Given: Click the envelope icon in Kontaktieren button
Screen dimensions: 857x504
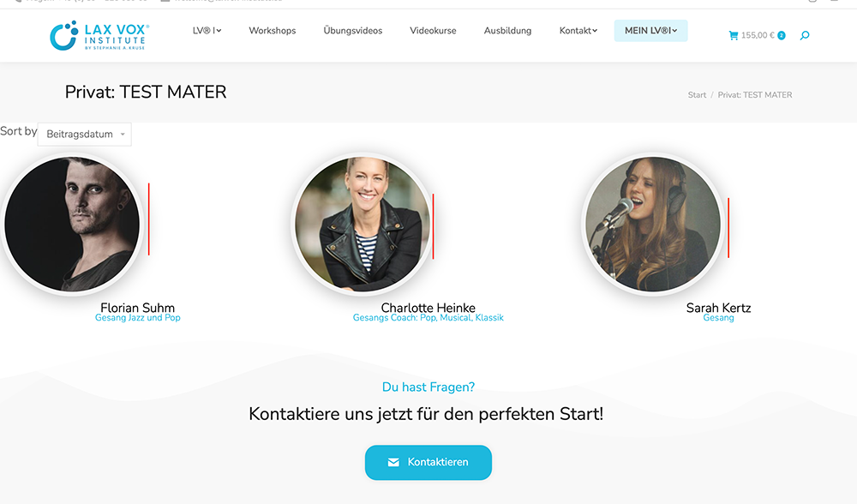Looking at the screenshot, I should pyautogui.click(x=393, y=463).
